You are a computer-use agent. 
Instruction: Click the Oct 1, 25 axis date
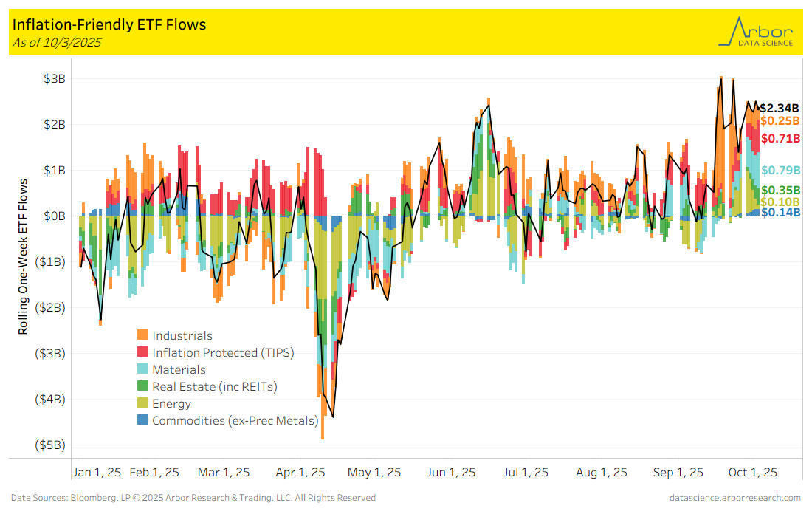(x=752, y=473)
